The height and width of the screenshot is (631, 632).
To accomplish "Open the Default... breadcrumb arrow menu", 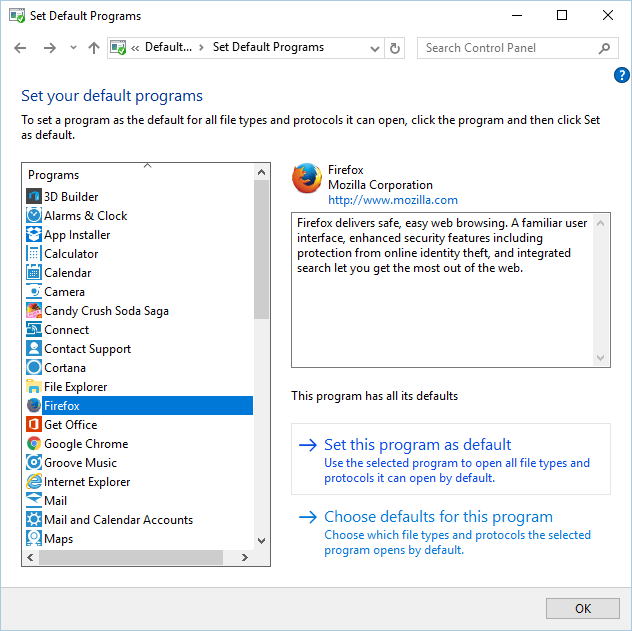I will (x=201, y=48).
